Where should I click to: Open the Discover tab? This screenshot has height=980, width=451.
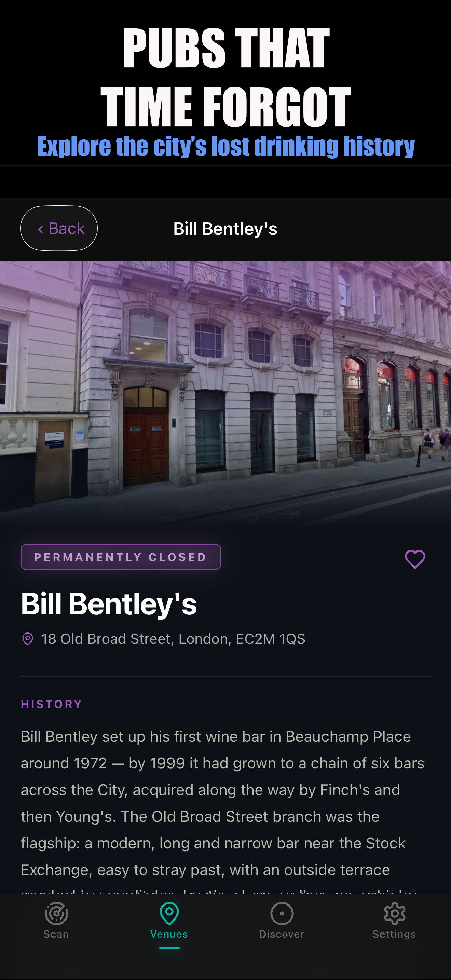coord(282,921)
